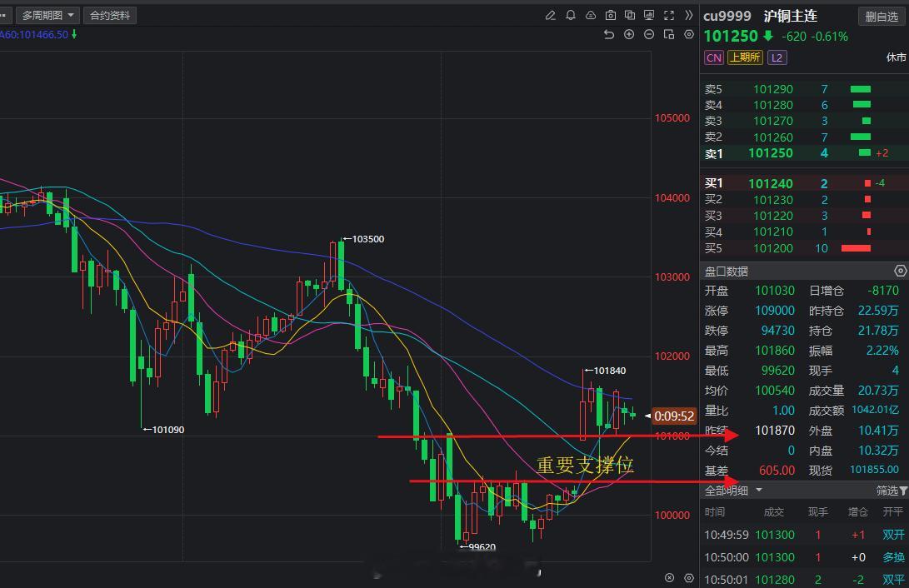Select 买2 price 101230

(x=772, y=200)
